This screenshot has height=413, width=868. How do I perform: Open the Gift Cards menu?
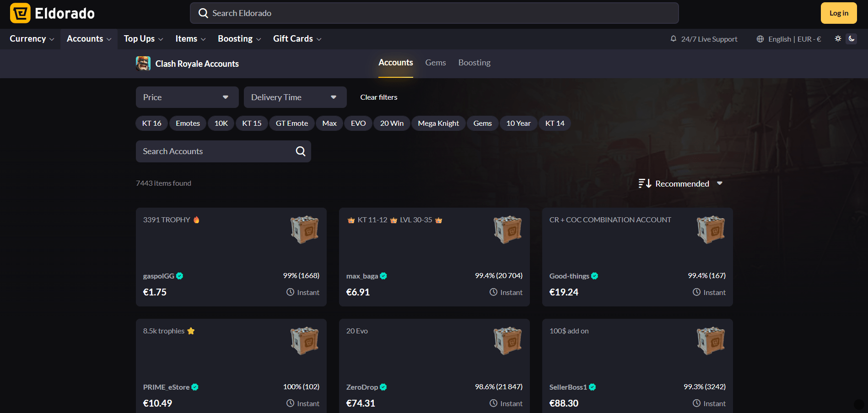pos(297,39)
